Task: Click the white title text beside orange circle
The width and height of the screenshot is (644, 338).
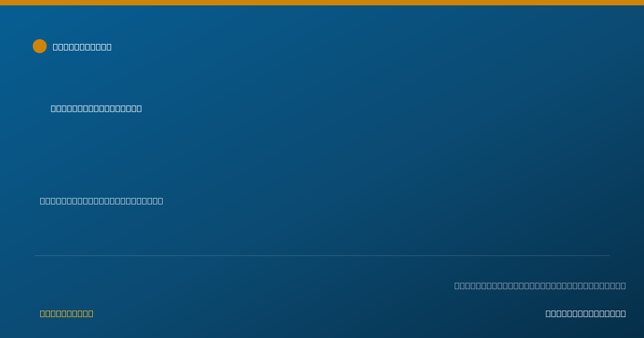Action: point(82,47)
